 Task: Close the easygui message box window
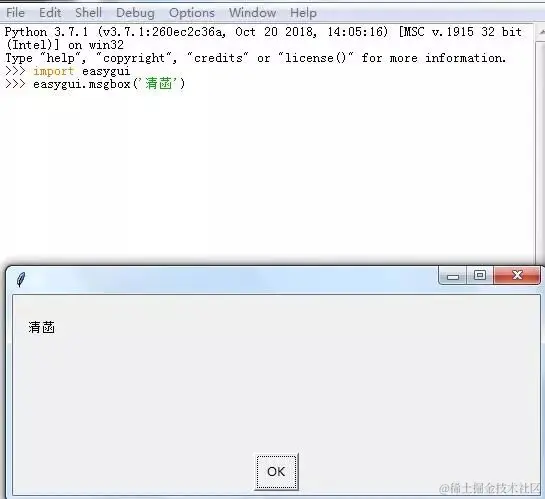517,276
